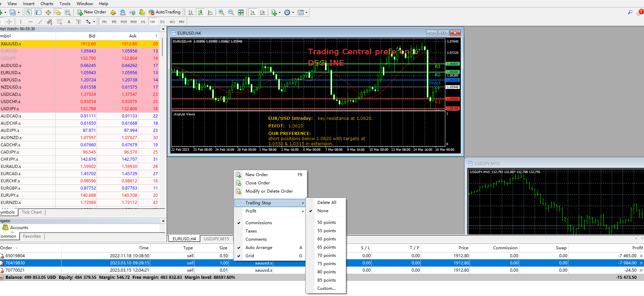Image resolution: width=644 pixels, height=296 pixels.
Task: Uncheck Auto Arrange in context menu
Action: click(x=259, y=248)
